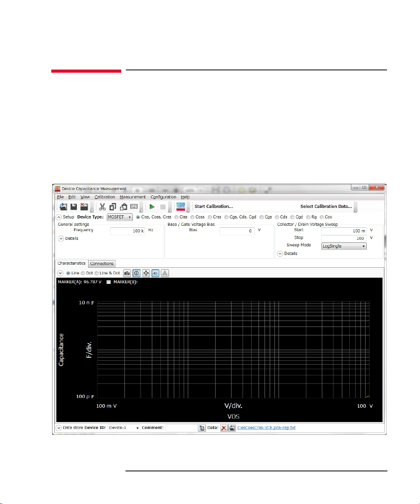Click the paste comment icon
Image resolution: width=420 pixels, height=504 pixels.
[202, 428]
